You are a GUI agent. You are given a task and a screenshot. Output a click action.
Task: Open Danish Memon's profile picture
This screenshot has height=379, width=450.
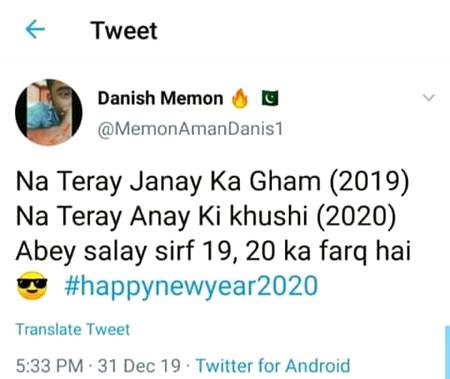[49, 112]
